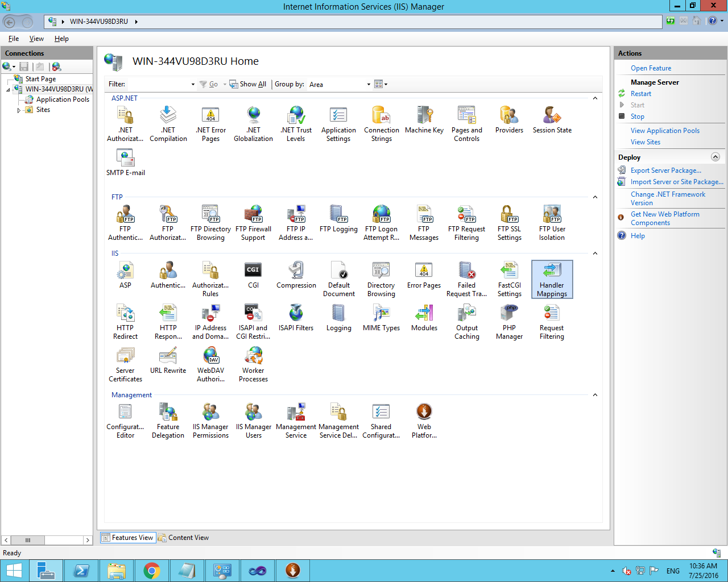The width and height of the screenshot is (728, 582).
Task: Click Show All button in filter bar
Action: tap(248, 84)
